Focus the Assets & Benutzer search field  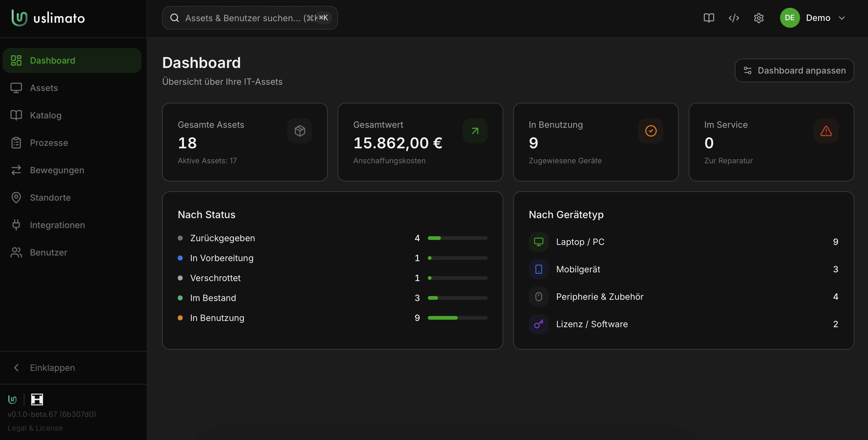(x=250, y=18)
